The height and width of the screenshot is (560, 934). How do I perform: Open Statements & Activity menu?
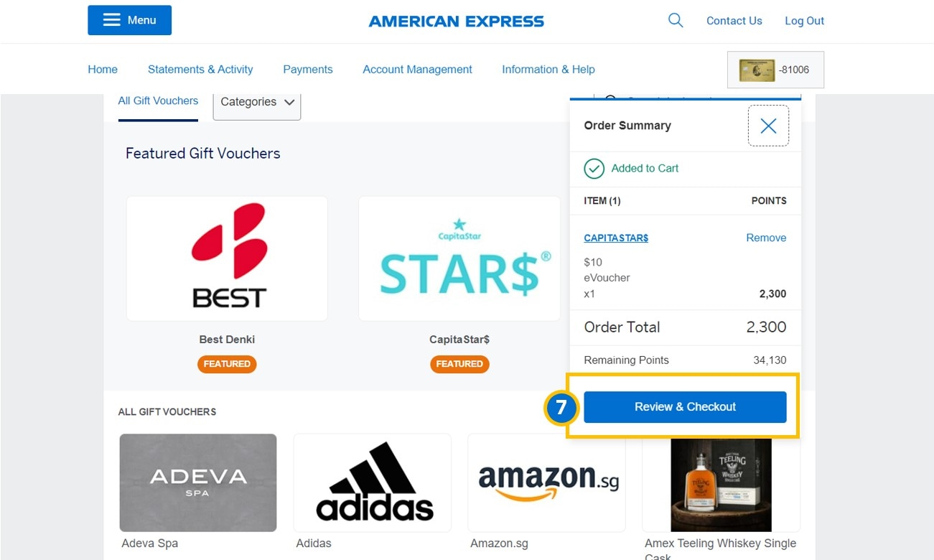[200, 70]
